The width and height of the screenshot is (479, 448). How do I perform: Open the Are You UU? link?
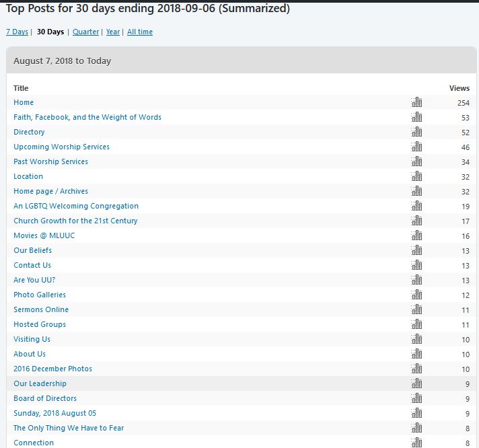tap(34, 280)
